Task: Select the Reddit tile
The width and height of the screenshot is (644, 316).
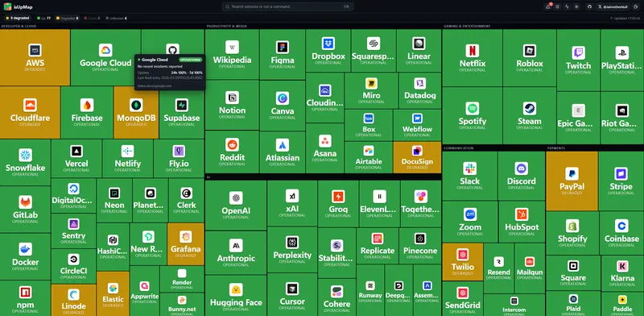Action: coord(232,152)
